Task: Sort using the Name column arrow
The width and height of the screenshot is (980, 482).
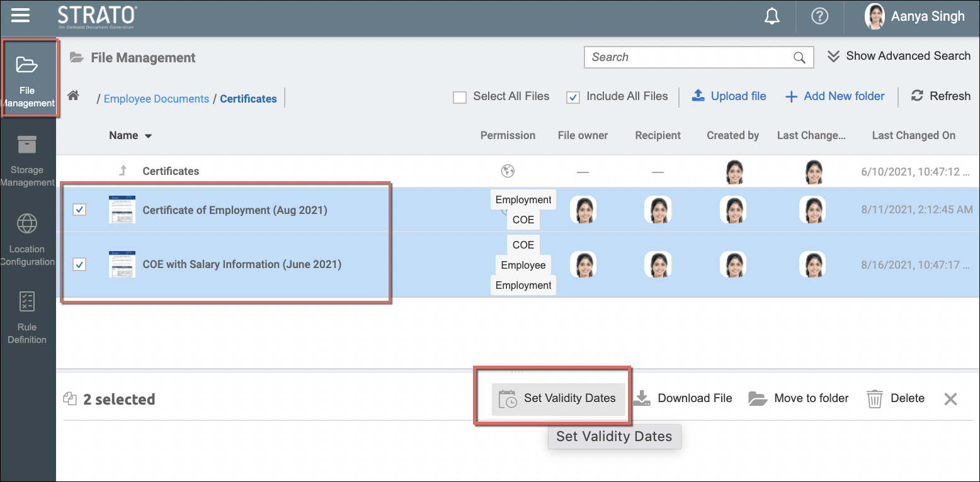Action: 149,136
